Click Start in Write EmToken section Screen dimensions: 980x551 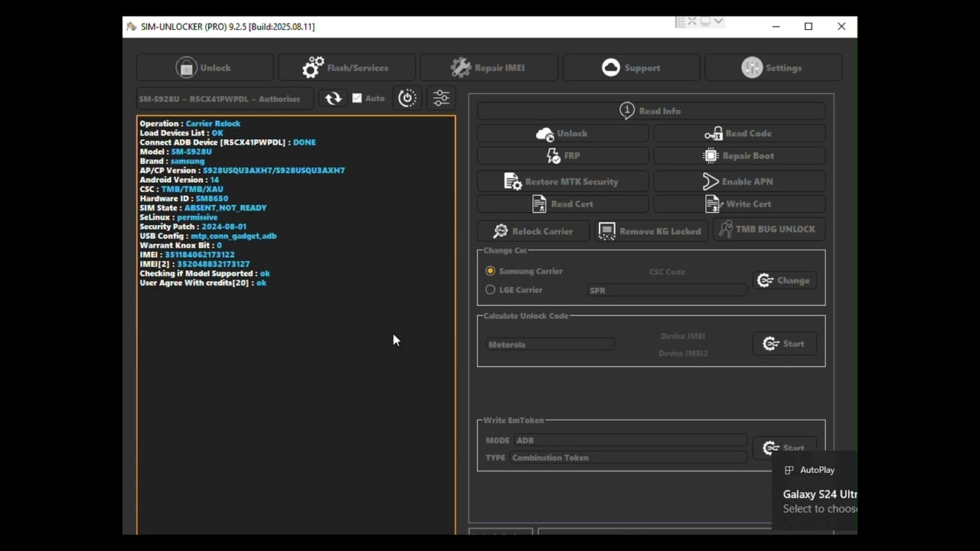(x=784, y=448)
